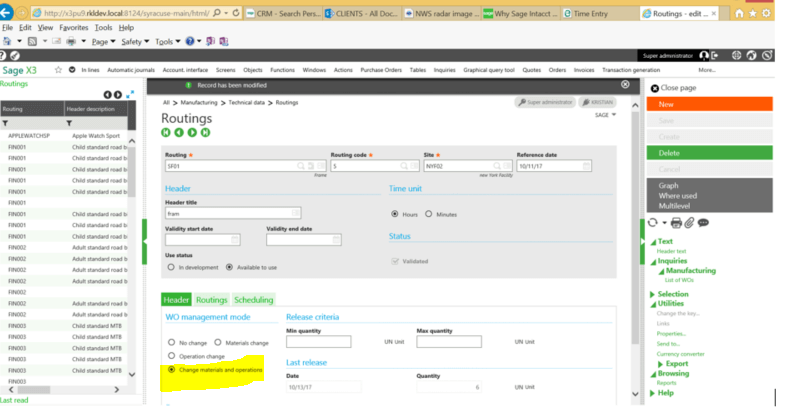
Task: Open the SAGE dropdown at top right of form
Action: tap(606, 115)
